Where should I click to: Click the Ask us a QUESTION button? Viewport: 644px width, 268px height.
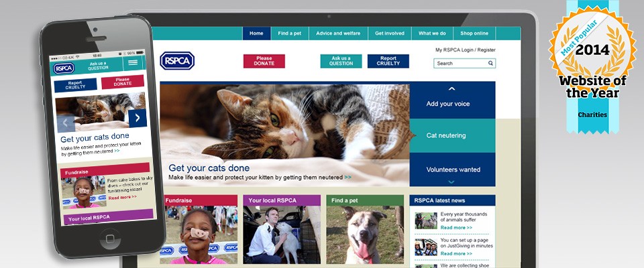[341, 61]
